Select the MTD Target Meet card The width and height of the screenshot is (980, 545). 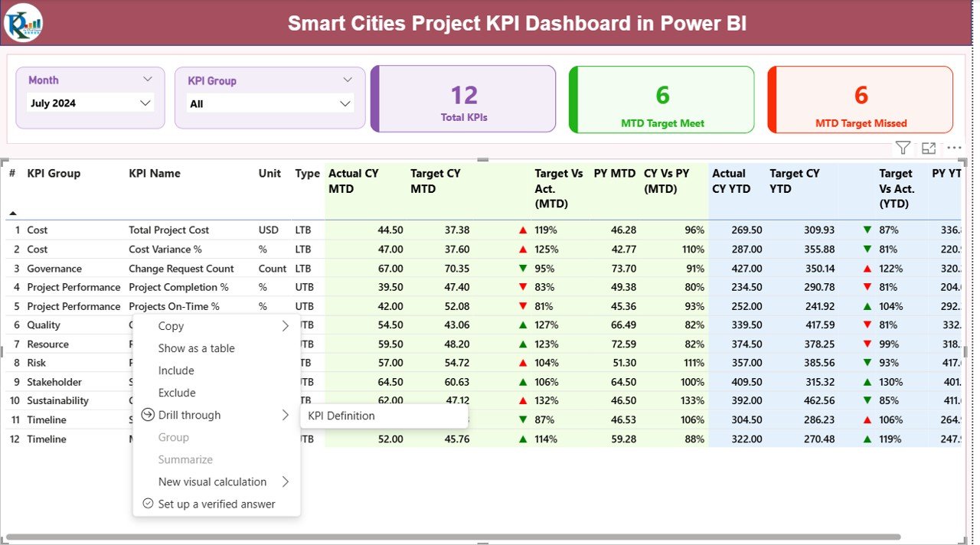661,99
